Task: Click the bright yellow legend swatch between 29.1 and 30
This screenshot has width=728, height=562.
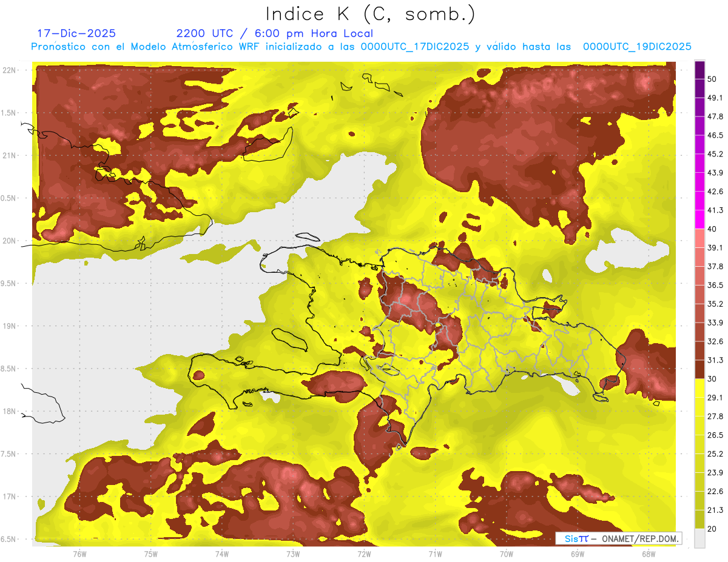Action: (x=699, y=389)
